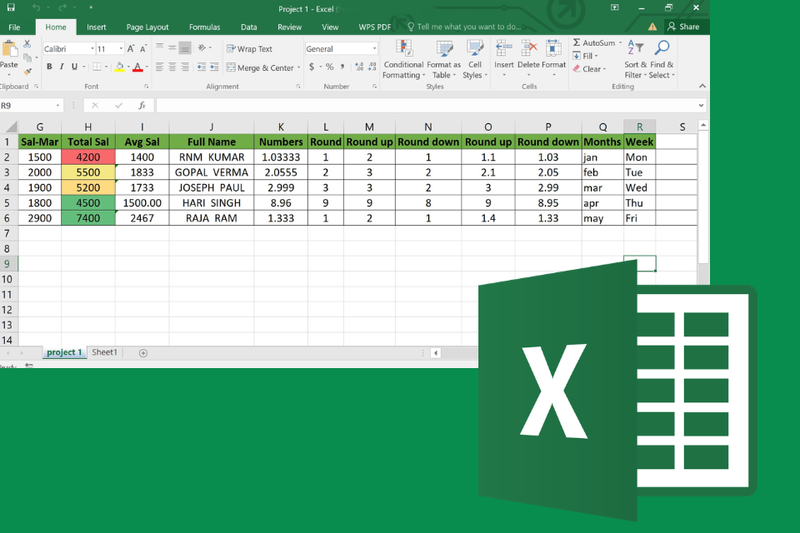Click Decrease Decimal icon
800x533 pixels.
(372, 67)
